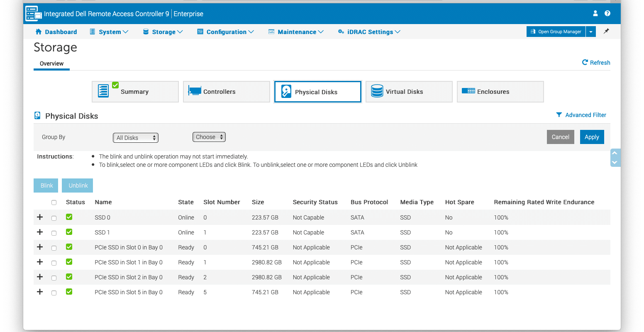Click the Blink button
Screen dimensions: 644x332
tap(47, 186)
